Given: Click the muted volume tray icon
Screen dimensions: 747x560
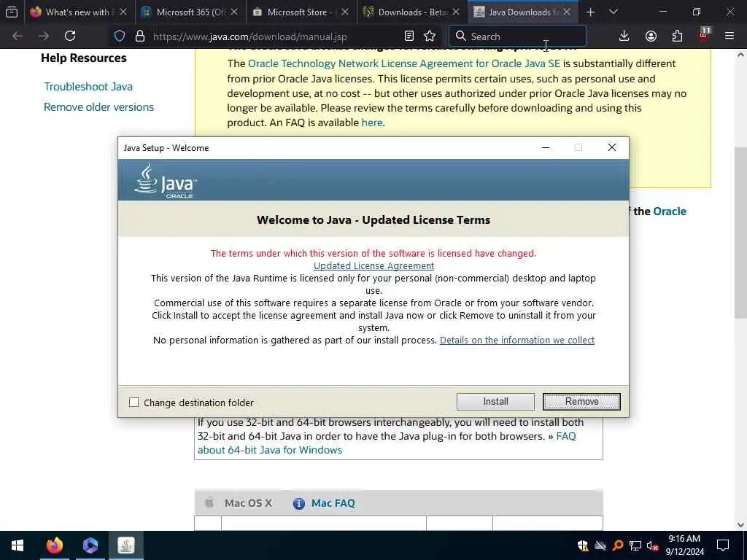Looking at the screenshot, I should click(x=653, y=545).
